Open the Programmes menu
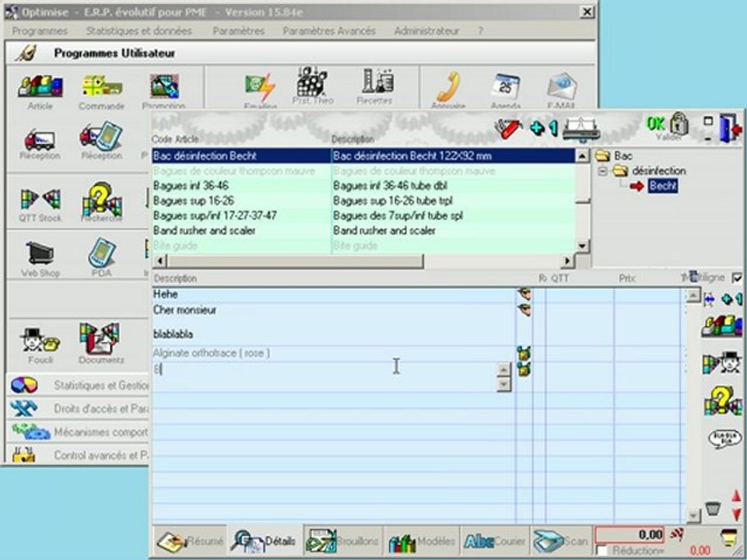 click(x=40, y=31)
